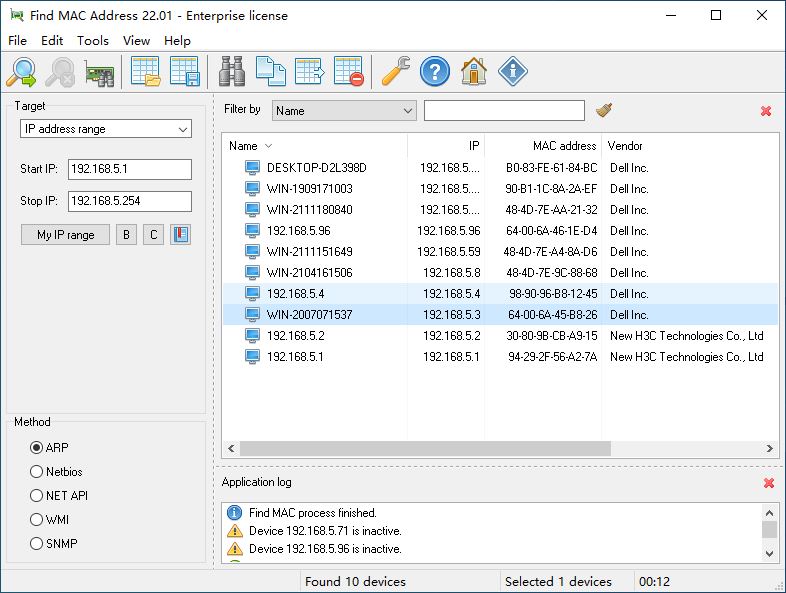This screenshot has width=786, height=593.
Task: Open the Help menu
Action: pos(177,41)
